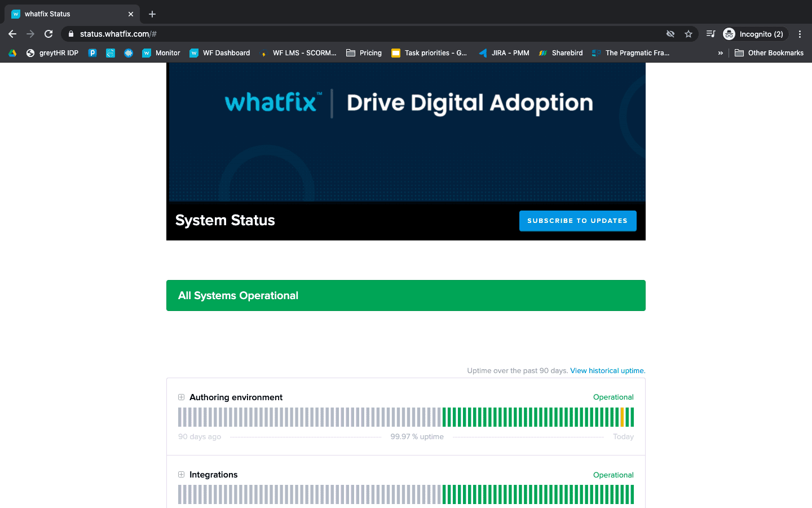Open the greytHR IDP bookmark
This screenshot has width=812, height=508.
pyautogui.click(x=52, y=53)
